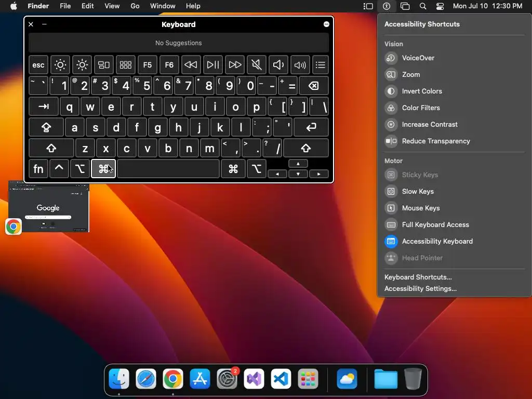532x399 pixels.
Task: Tap the right shift key
Action: (305, 148)
